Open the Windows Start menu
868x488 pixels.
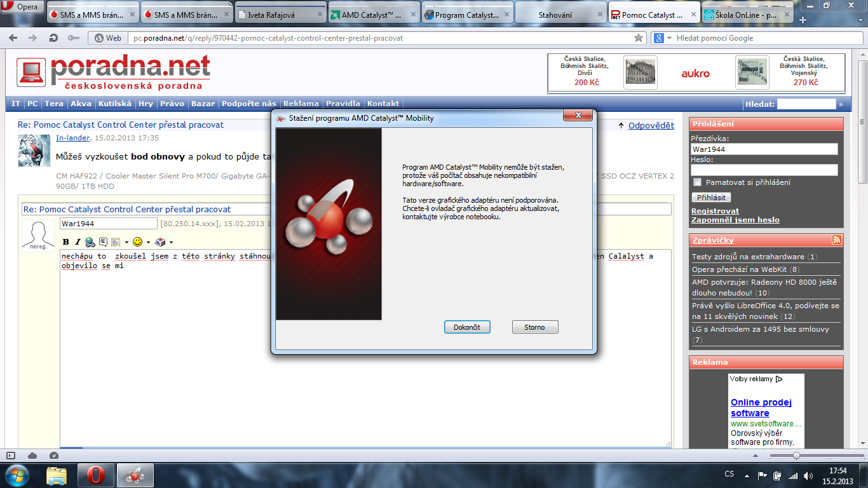tap(16, 475)
